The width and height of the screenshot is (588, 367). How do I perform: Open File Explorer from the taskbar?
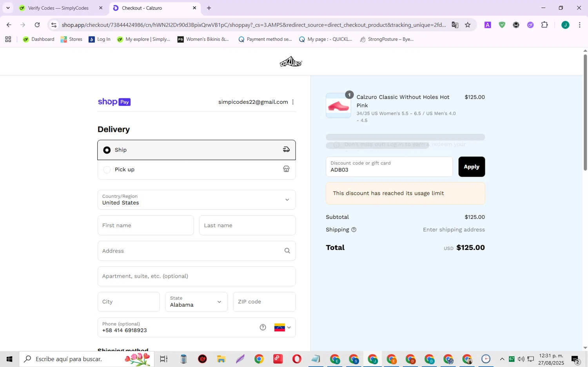click(x=221, y=359)
